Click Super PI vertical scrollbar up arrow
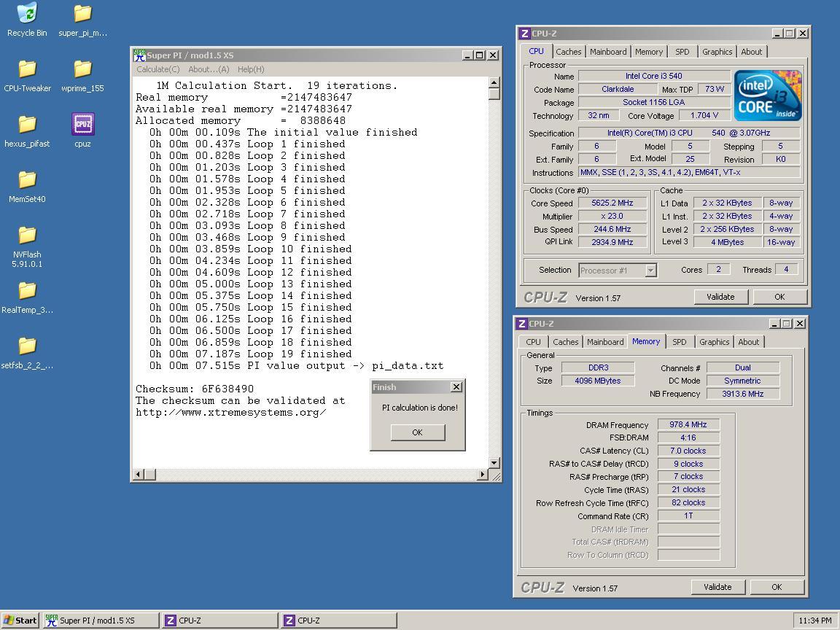Screen dimensions: 840x630 click(494, 82)
